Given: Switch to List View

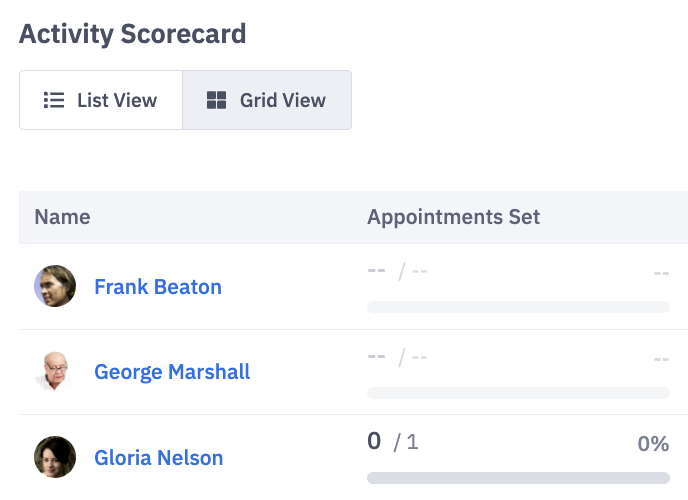Looking at the screenshot, I should pos(101,100).
